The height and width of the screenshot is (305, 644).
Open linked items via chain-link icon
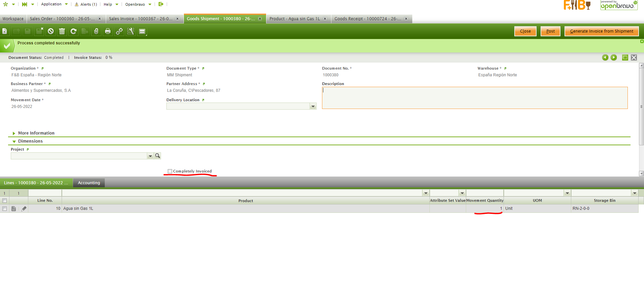pos(119,31)
